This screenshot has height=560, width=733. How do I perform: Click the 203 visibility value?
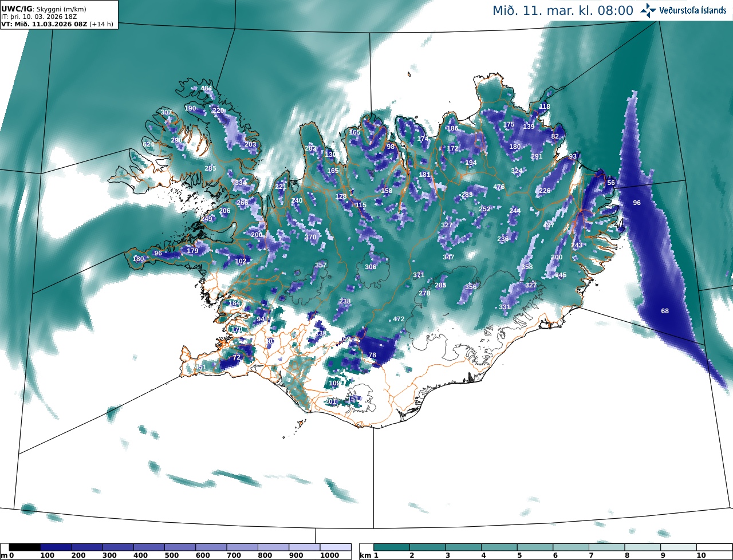coord(250,144)
